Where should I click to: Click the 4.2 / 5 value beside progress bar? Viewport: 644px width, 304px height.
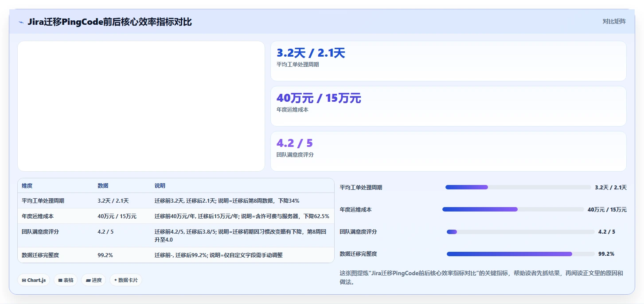pos(607,232)
